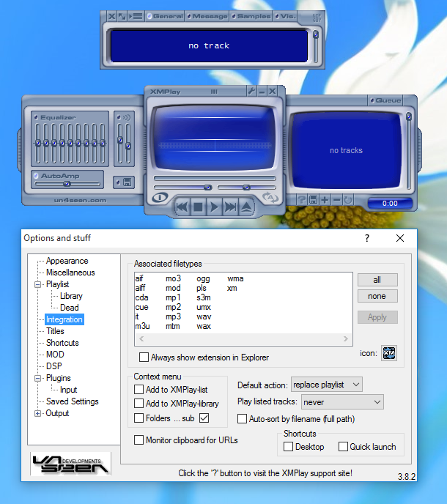Open the DSP options page
Screen dimensions: 447x504
54,366
